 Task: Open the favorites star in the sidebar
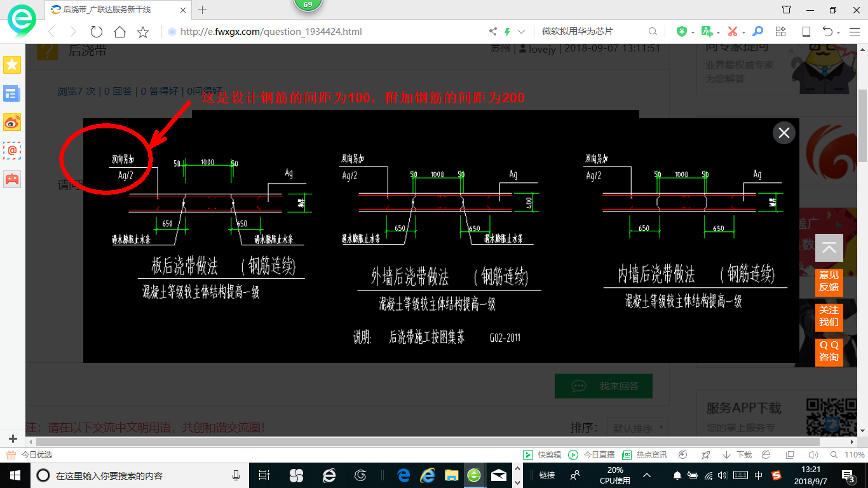coord(12,65)
